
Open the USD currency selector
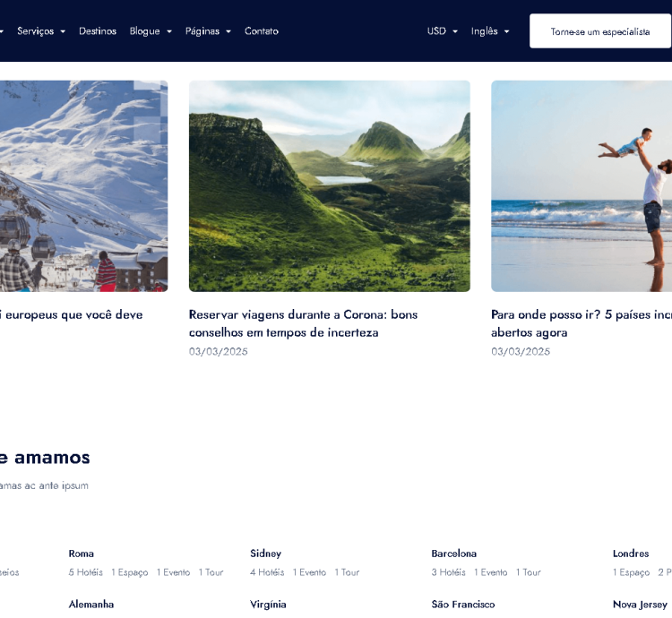tap(442, 31)
